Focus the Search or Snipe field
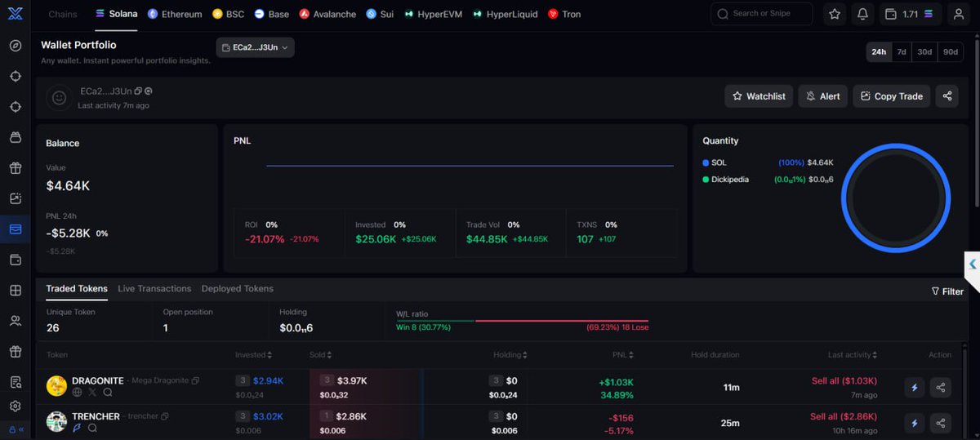Image resolution: width=980 pixels, height=440 pixels. [x=762, y=14]
